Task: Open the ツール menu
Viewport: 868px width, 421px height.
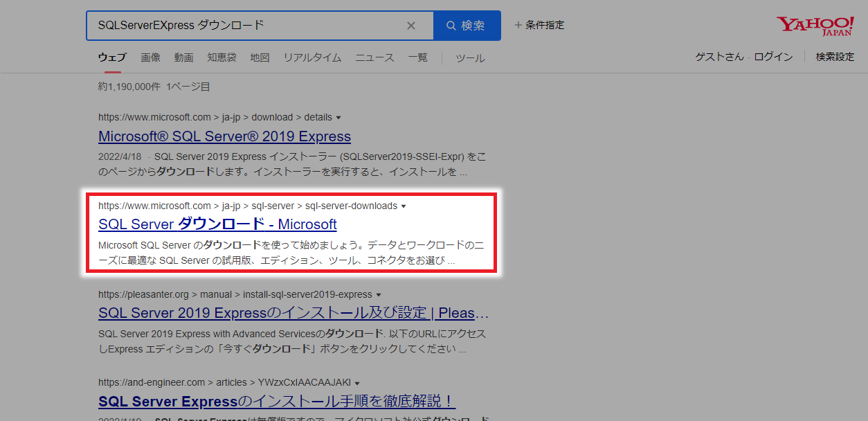Action: point(470,58)
